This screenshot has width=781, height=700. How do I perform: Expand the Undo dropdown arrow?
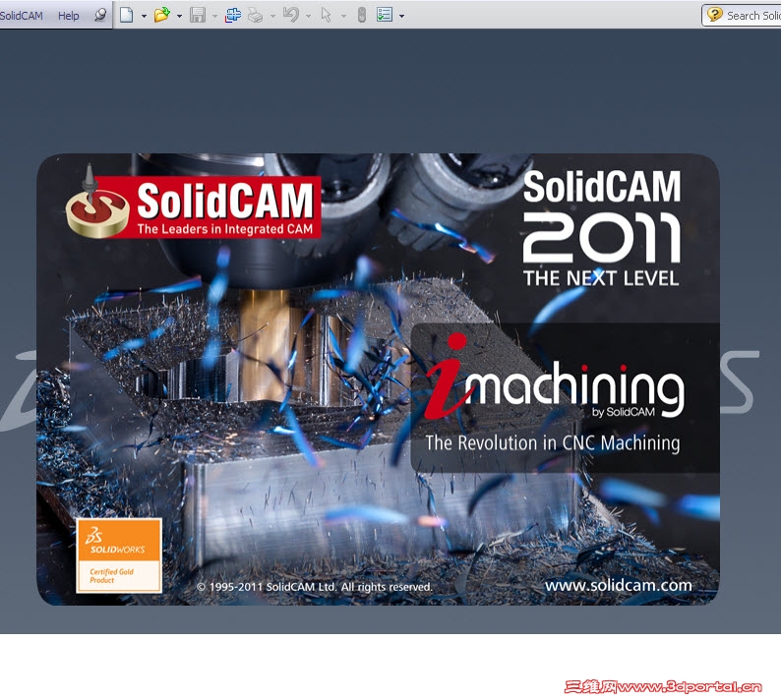click(308, 16)
